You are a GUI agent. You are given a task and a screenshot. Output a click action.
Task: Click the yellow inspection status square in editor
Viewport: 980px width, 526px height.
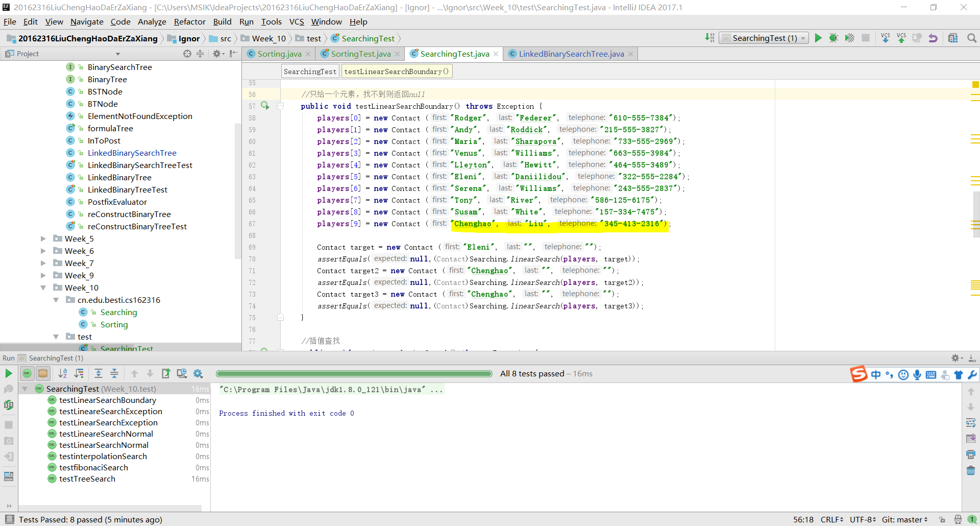[x=975, y=85]
